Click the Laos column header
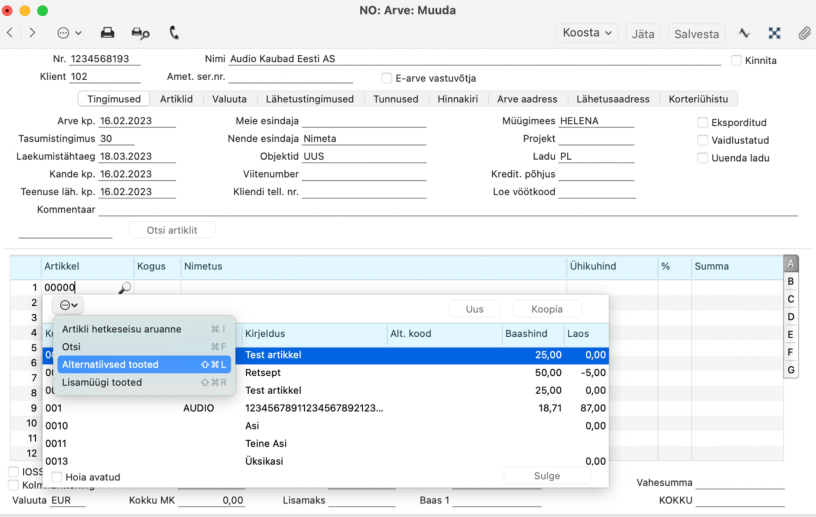 [586, 334]
